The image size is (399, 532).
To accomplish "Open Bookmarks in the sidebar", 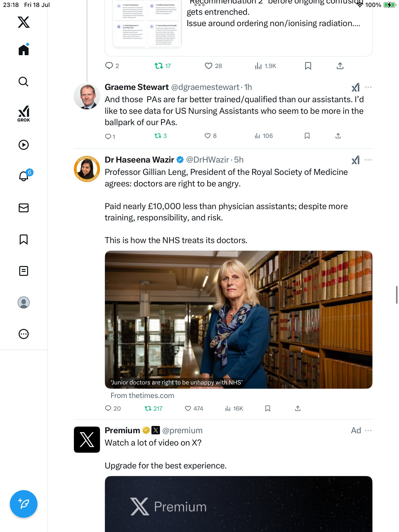I will click(24, 239).
